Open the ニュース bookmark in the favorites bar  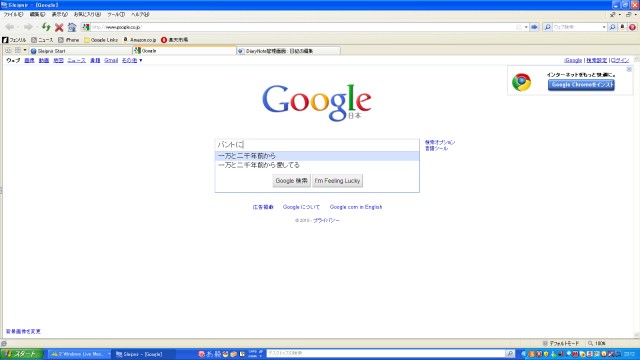click(x=42, y=40)
